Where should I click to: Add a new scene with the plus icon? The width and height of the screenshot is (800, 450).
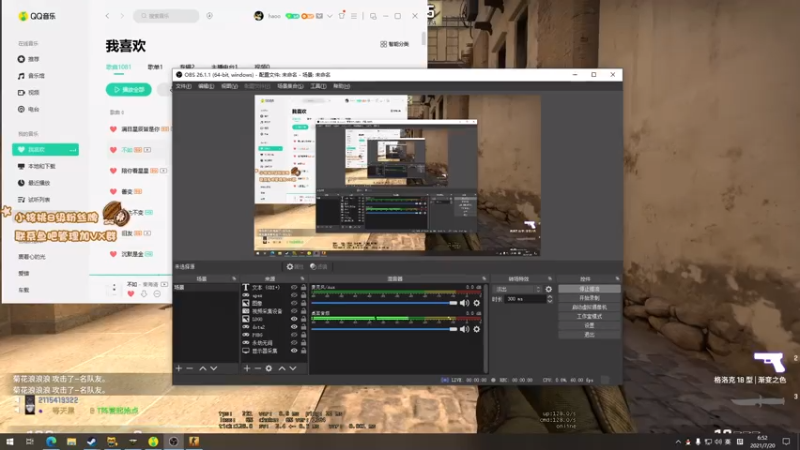pyautogui.click(x=179, y=368)
